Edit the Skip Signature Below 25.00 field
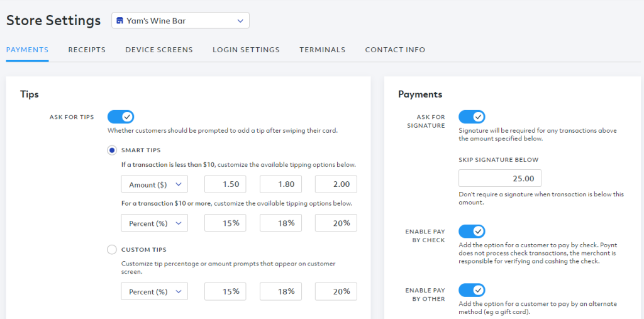 (x=500, y=178)
